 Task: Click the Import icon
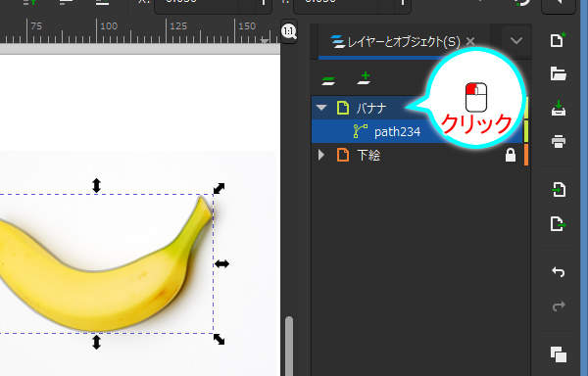[x=559, y=190]
